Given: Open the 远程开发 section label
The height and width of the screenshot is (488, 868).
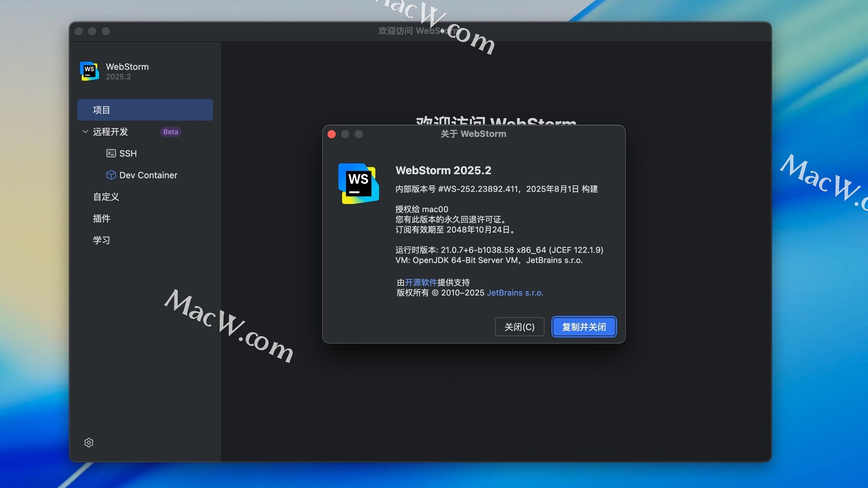Looking at the screenshot, I should pos(110,131).
